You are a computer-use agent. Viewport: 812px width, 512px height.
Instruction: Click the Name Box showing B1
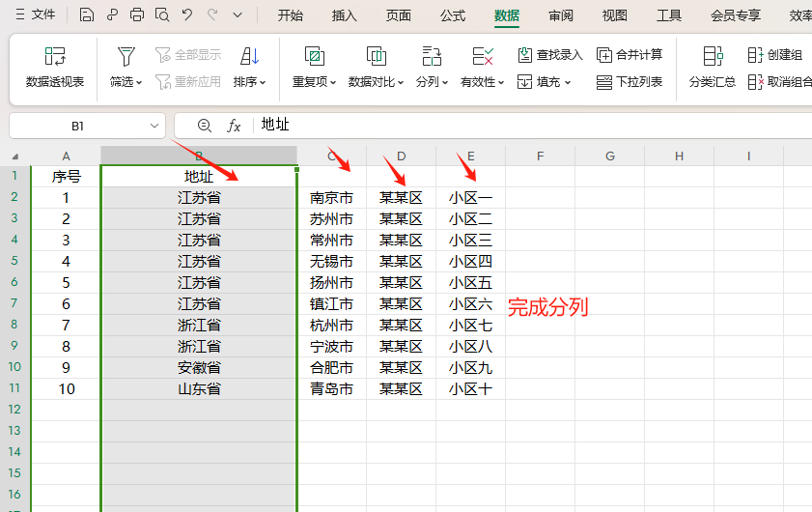77,126
